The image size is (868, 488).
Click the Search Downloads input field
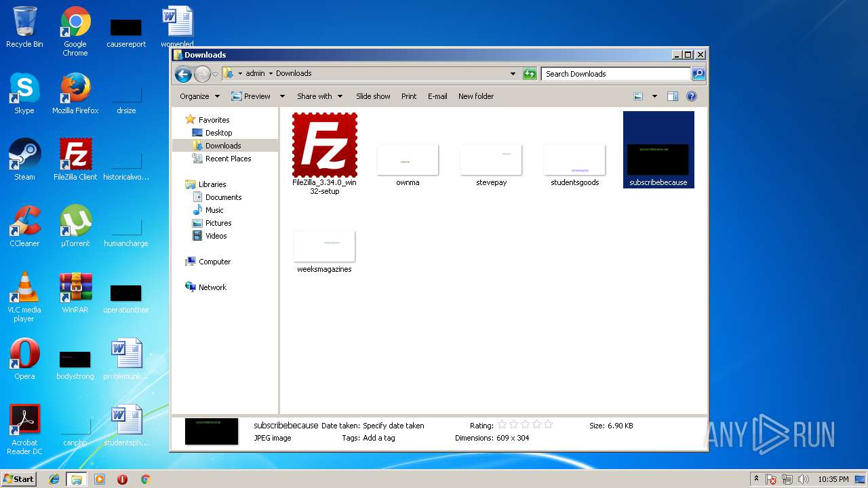click(x=616, y=74)
